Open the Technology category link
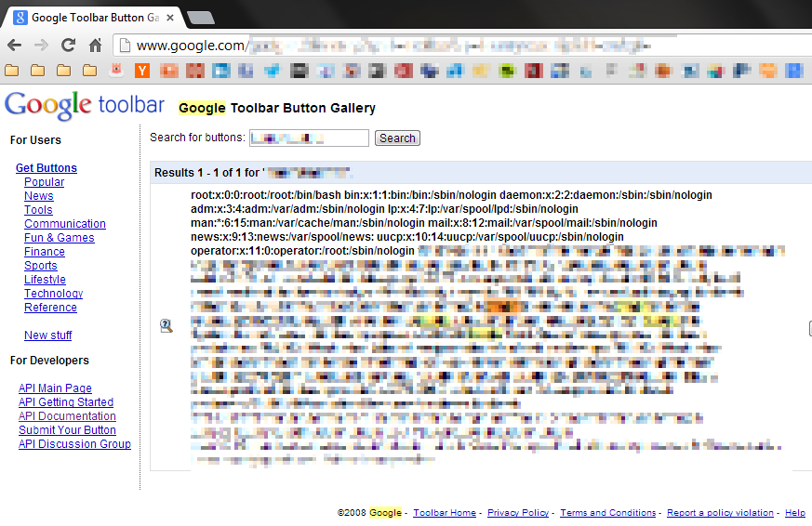 (x=53, y=294)
